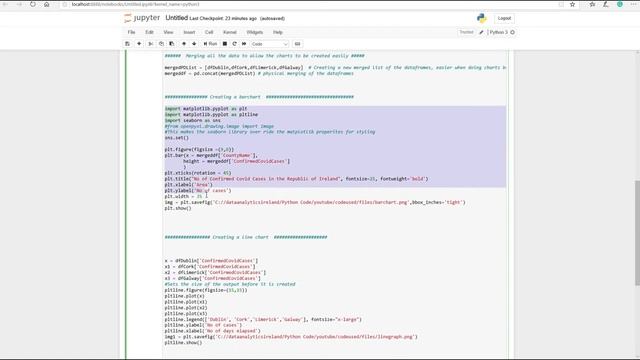Click the Python logo icon
Image resolution: width=640 pixels, height=360 pixels.
(x=482, y=18)
